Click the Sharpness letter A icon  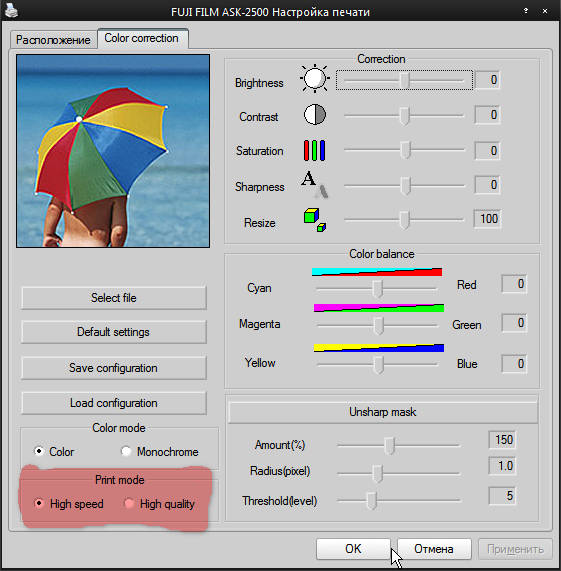315,184
